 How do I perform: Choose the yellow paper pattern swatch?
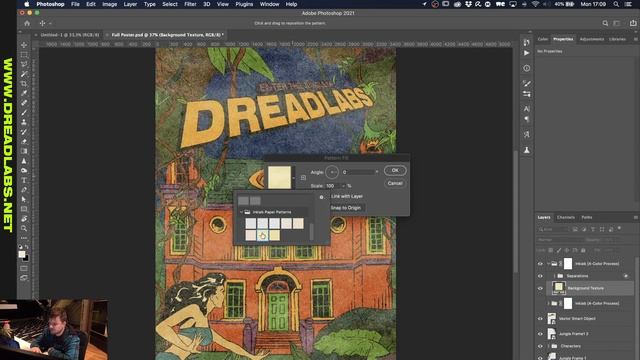[x=275, y=235]
